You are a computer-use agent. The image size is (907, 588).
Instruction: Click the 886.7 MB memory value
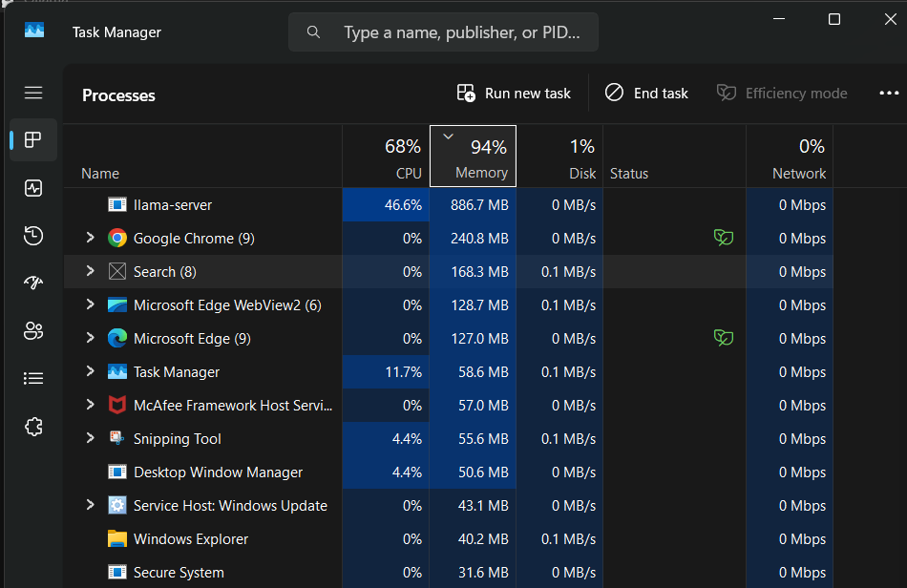pos(479,205)
